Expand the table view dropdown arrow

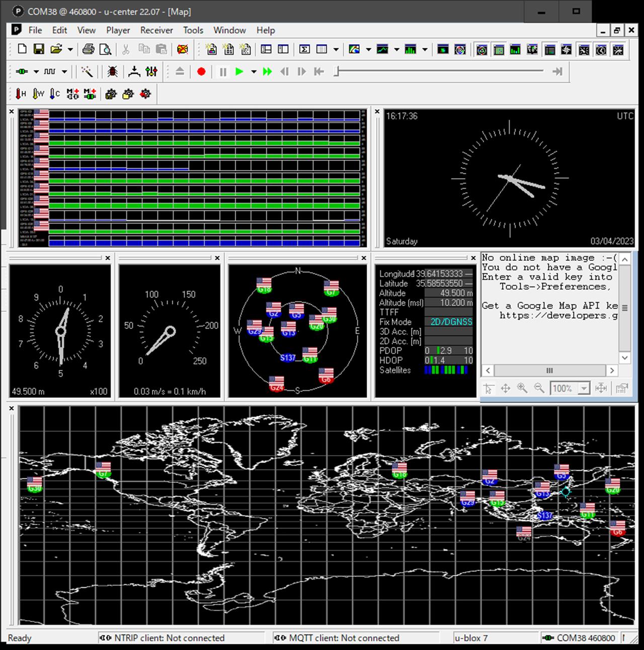(x=336, y=49)
